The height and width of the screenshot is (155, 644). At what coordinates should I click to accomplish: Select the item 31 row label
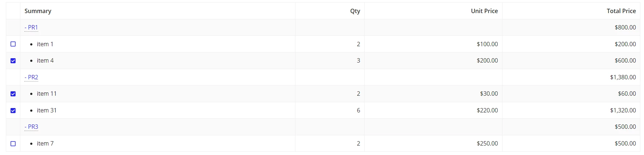click(47, 110)
